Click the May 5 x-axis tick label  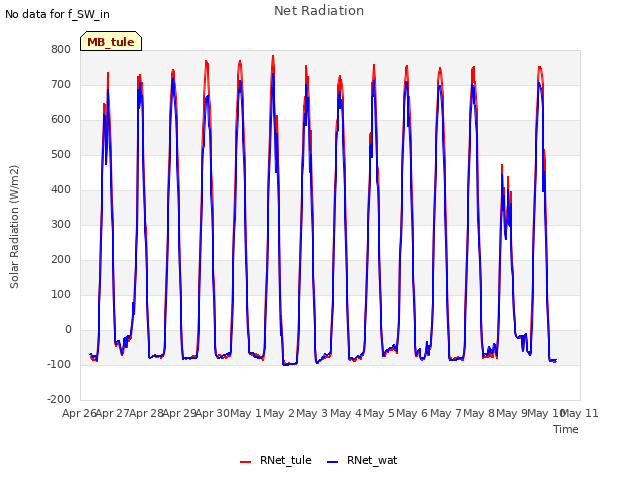click(x=379, y=413)
